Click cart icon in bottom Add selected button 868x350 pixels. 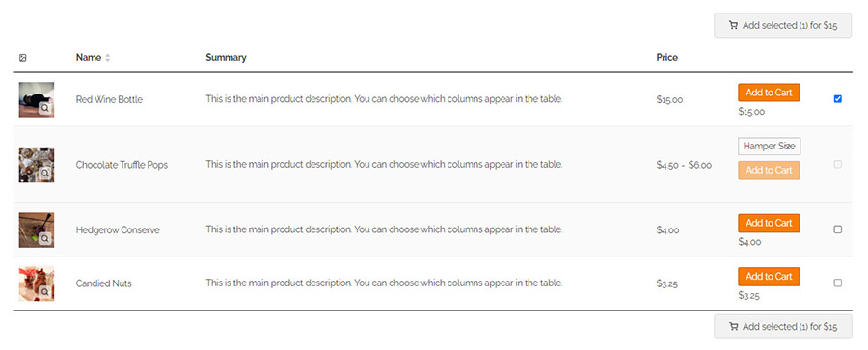(733, 327)
